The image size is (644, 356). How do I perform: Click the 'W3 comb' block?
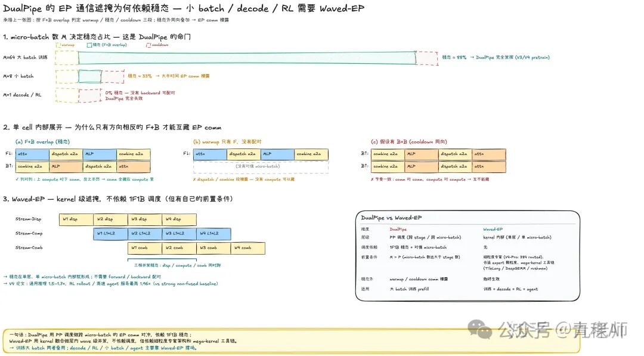pos(213,248)
